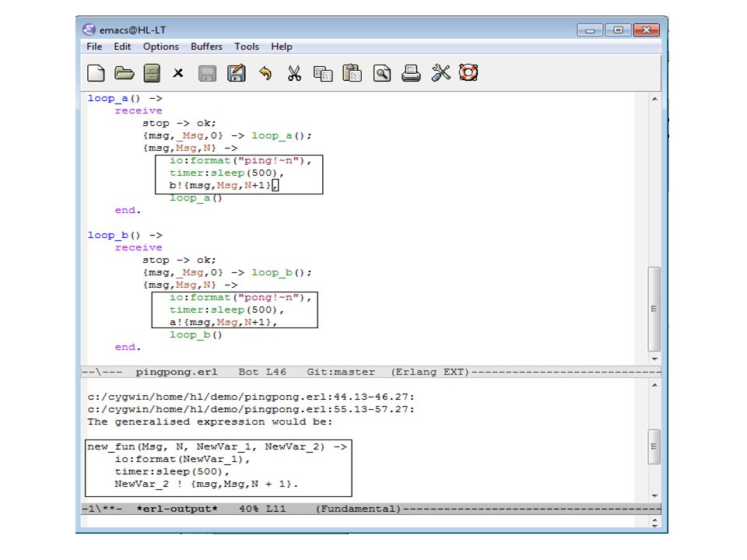Open preferences with the tools icon

440,73
